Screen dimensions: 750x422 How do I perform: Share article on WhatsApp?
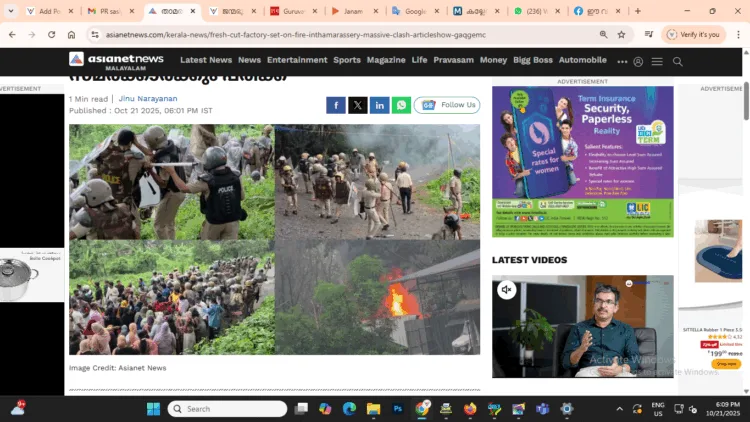pos(401,105)
